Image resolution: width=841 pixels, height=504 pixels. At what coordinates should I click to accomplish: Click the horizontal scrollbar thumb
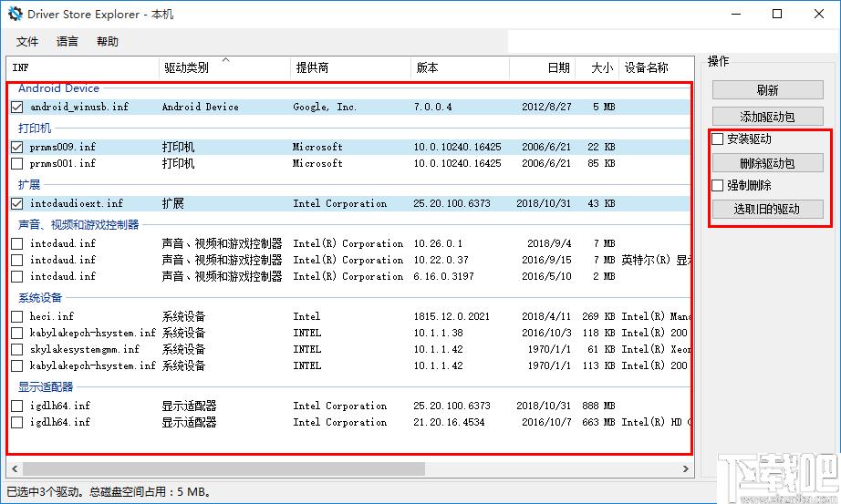point(223,469)
